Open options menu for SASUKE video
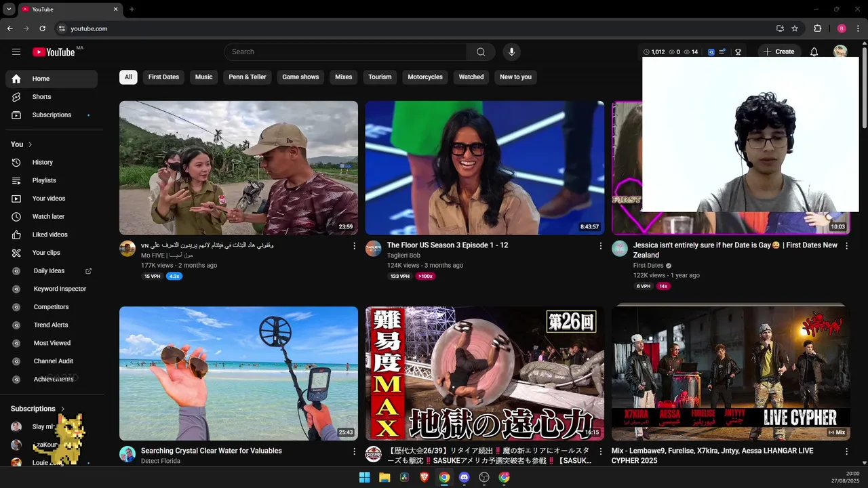This screenshot has width=868, height=488. pyautogui.click(x=600, y=451)
